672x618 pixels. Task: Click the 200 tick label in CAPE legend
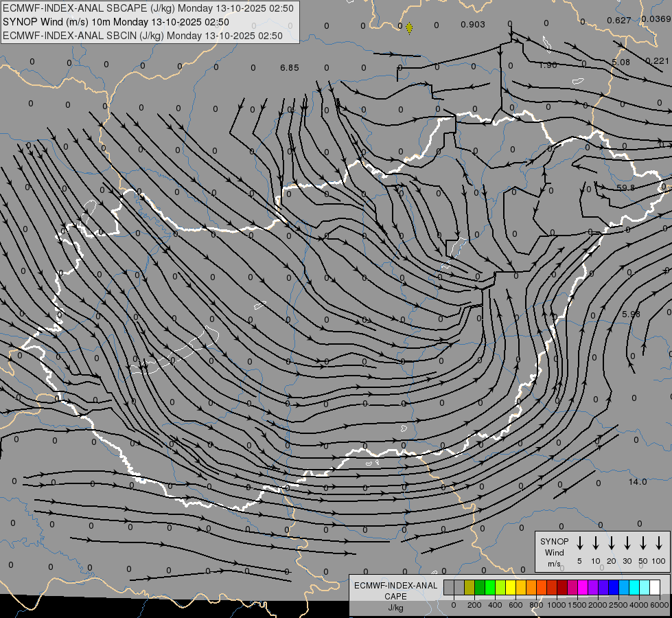[474, 605]
